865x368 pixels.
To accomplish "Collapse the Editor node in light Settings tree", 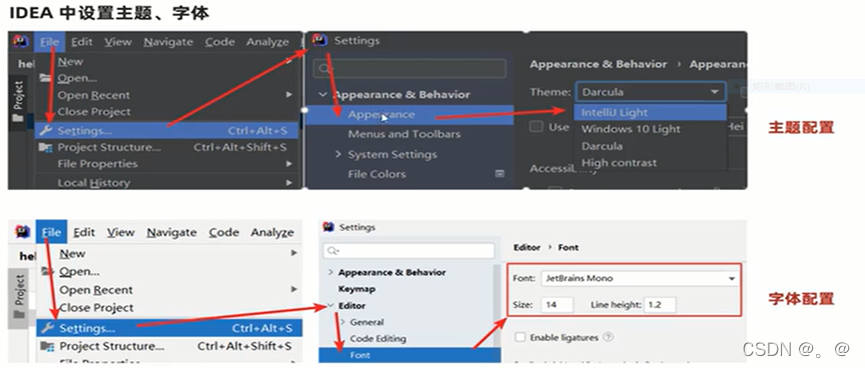I will pos(330,305).
